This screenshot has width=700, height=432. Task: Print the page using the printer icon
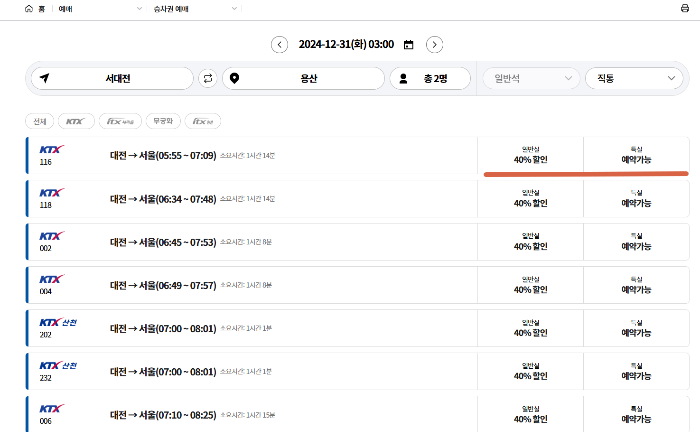pyautogui.click(x=684, y=8)
